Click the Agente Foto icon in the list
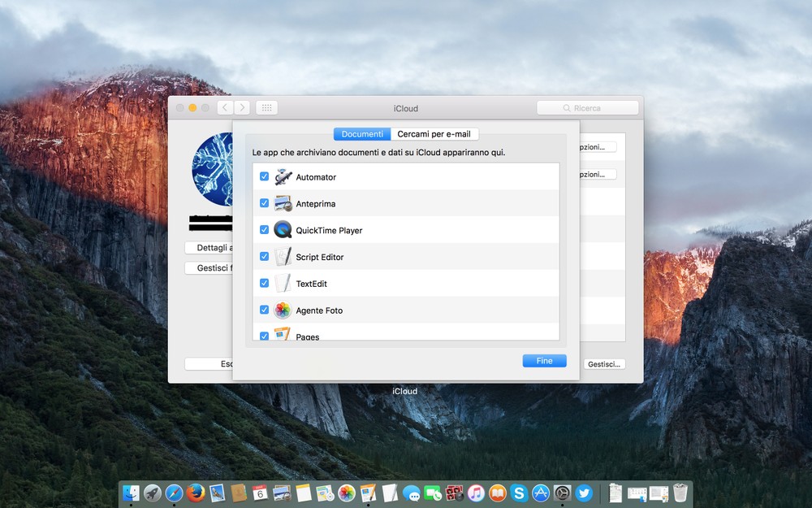This screenshot has height=508, width=812. point(283,310)
